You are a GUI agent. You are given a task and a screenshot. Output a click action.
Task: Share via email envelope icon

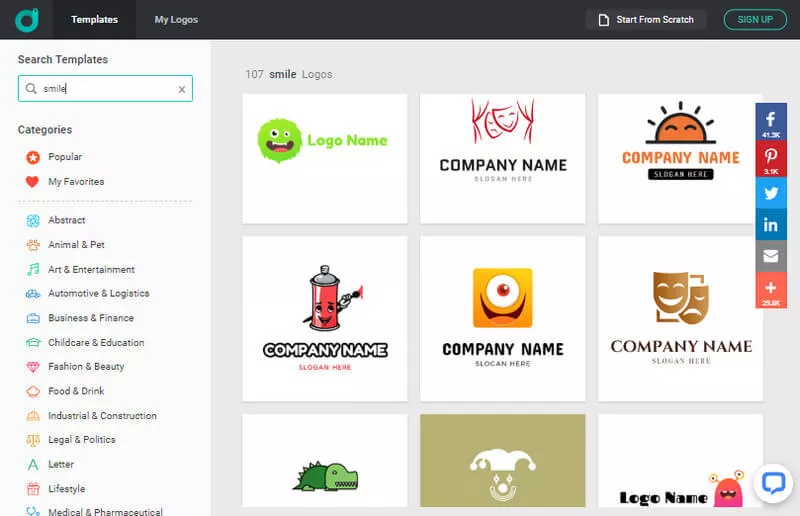(771, 256)
